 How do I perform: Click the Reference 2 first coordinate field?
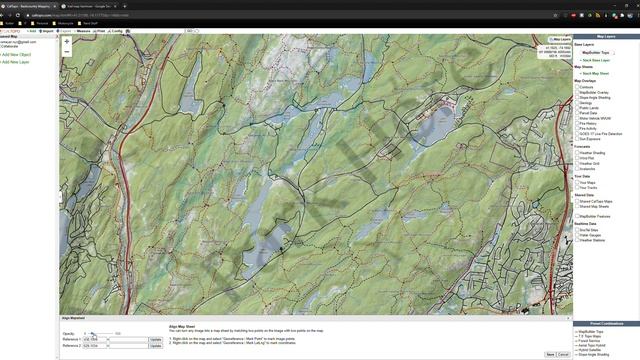click(x=94, y=345)
